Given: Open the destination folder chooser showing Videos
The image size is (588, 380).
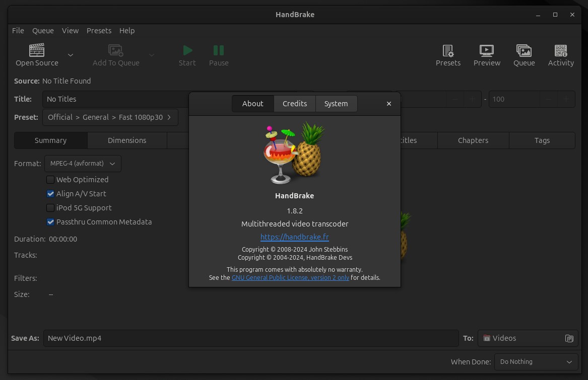Looking at the screenshot, I should tap(528, 338).
